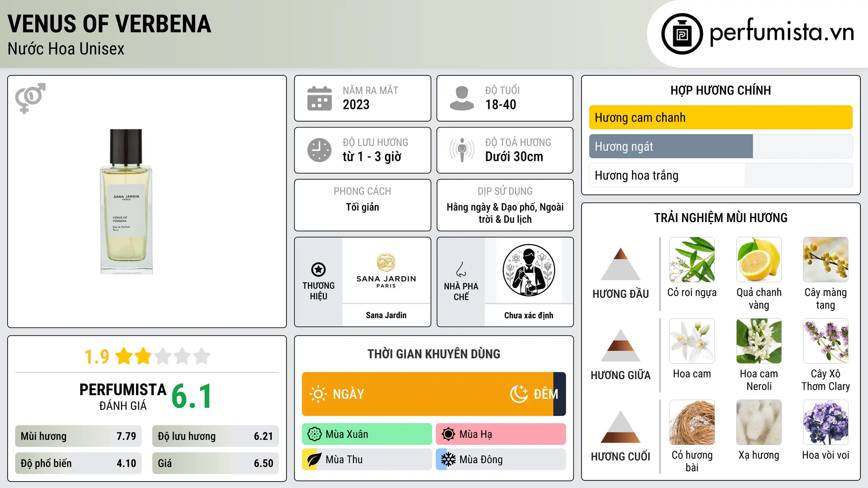This screenshot has height=488, width=868.
Task: Open the Cây màng tang note image
Action: (826, 260)
